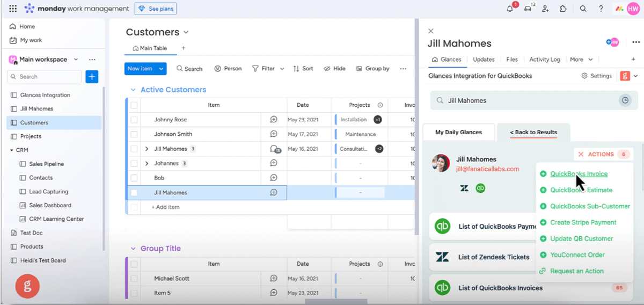Close the Jill Mahomes item panel
644x305 pixels.
pyautogui.click(x=431, y=31)
